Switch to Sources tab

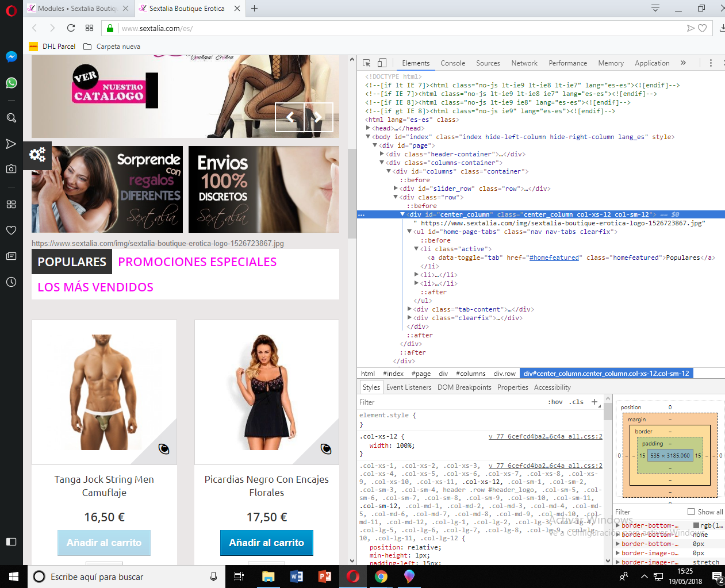488,63
